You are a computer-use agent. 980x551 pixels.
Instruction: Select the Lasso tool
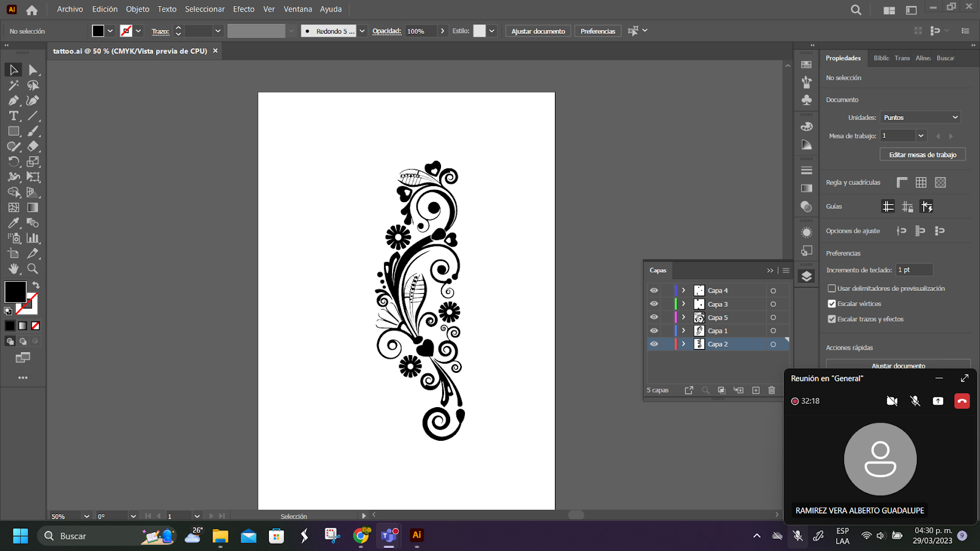pos(33,85)
